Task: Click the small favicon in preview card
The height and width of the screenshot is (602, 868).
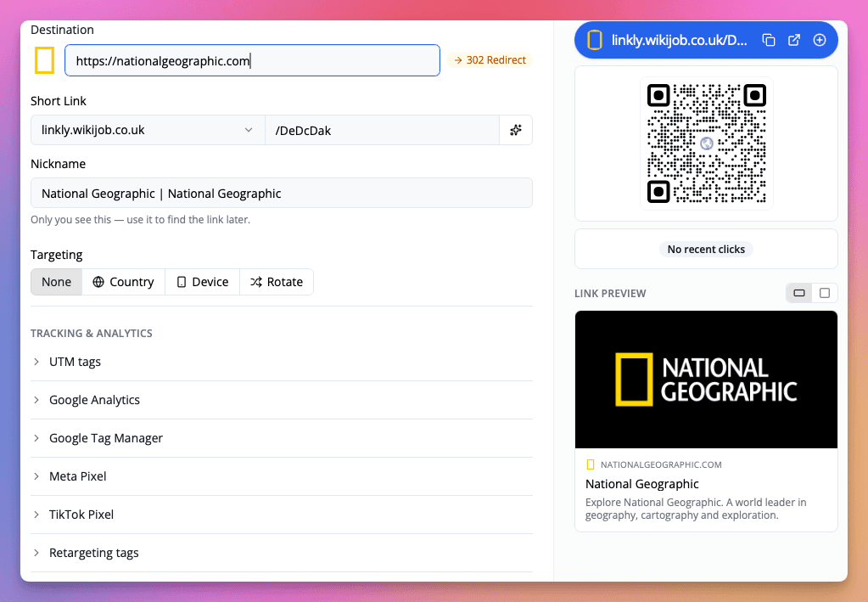Action: click(590, 464)
